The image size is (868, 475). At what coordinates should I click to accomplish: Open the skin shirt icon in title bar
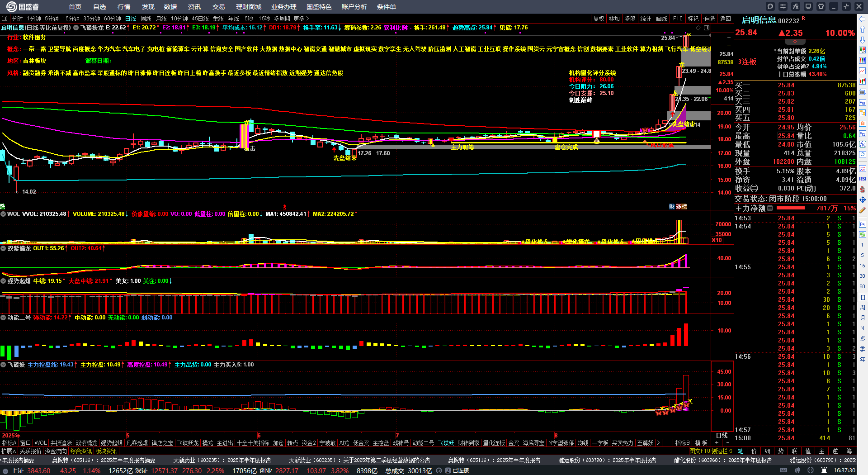click(x=821, y=6)
